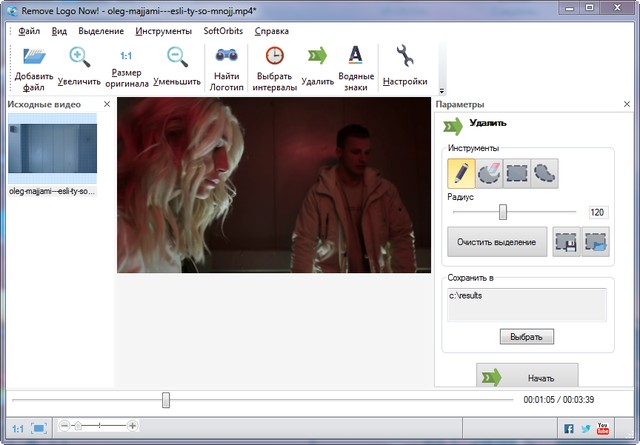Open the Файл menu
The image size is (640, 445).
(x=29, y=31)
